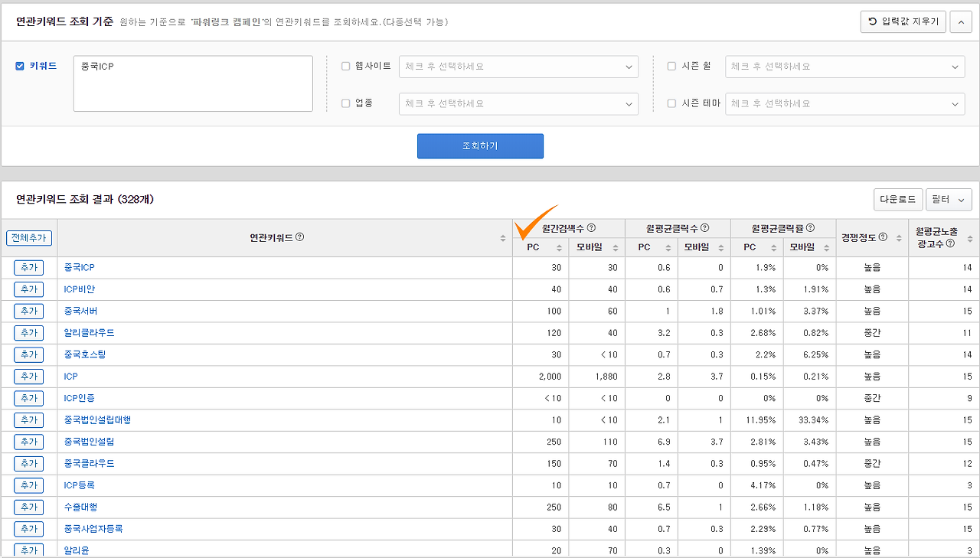Sort by the 경쟁정도 column arrows
Viewport: 980px width, 558px height.
tap(898, 238)
